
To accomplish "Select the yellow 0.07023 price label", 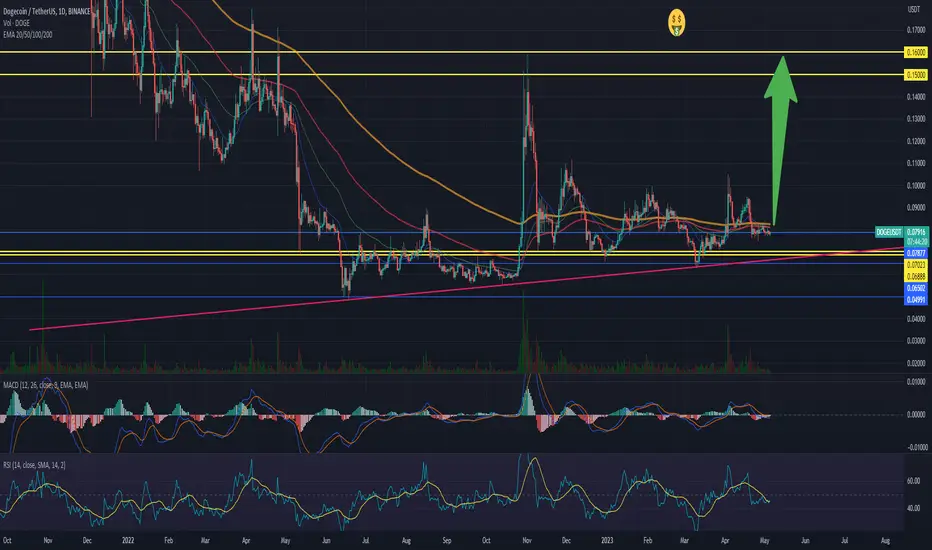I will (x=916, y=265).
